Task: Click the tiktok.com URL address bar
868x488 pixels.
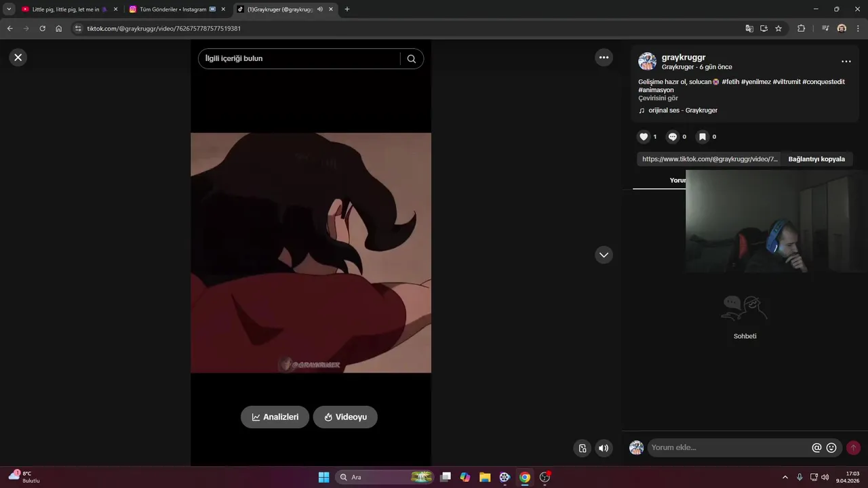Action: (x=407, y=28)
